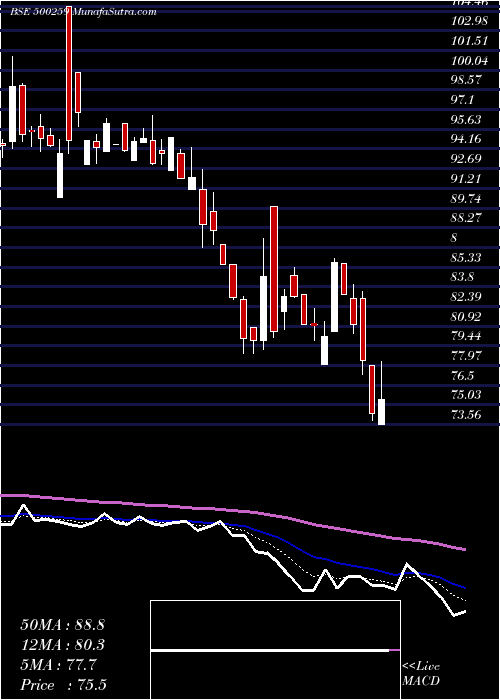Click the 97.1 price axis label
The image size is (500, 700).
[x=462, y=100]
